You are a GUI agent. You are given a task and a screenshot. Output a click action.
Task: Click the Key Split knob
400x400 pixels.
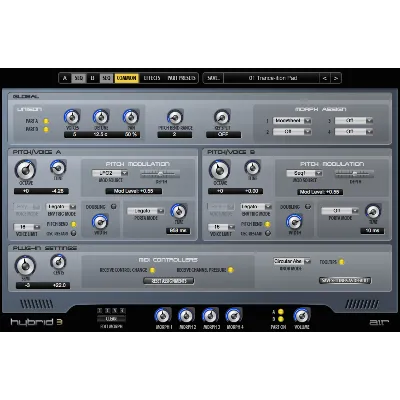[222, 117]
